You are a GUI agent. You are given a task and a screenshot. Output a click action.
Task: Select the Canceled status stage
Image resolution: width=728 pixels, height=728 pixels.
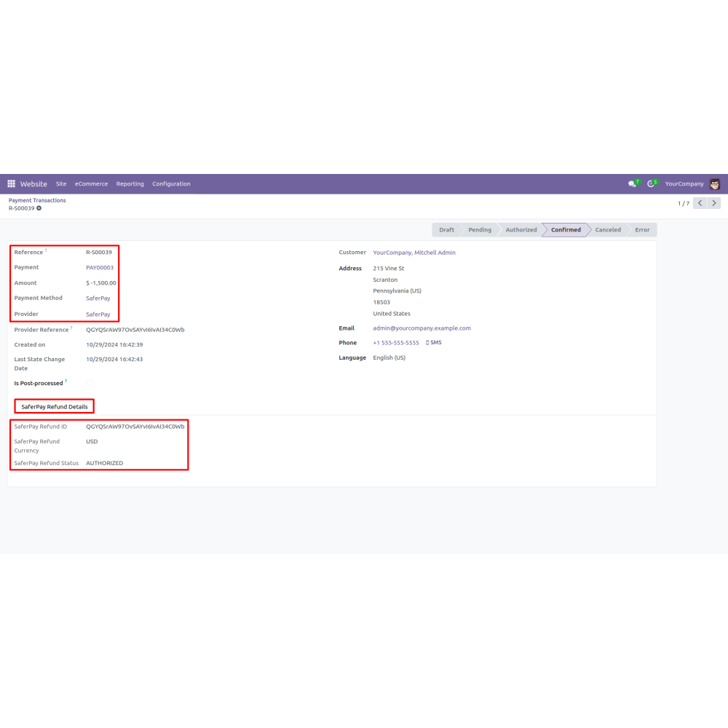coord(608,230)
